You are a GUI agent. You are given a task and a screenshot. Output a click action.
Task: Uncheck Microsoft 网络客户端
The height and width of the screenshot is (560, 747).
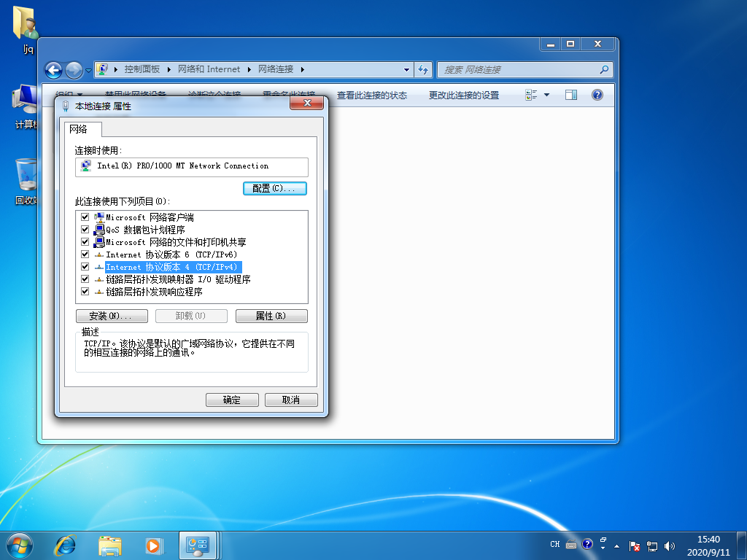click(85, 217)
